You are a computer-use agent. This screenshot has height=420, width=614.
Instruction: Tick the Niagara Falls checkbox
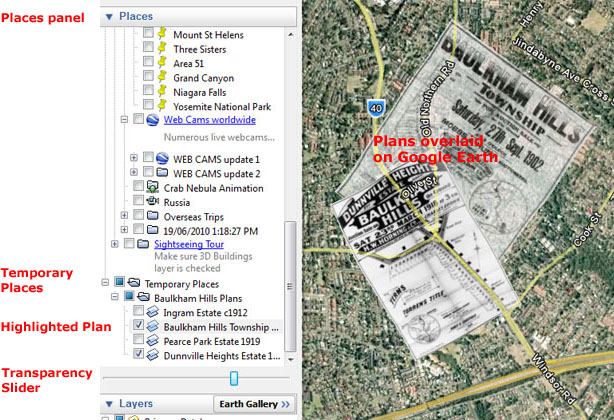point(148,90)
